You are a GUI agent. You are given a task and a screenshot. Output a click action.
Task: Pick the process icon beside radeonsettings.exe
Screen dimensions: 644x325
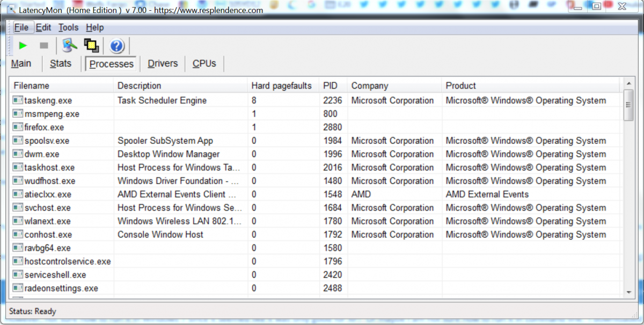(18, 288)
